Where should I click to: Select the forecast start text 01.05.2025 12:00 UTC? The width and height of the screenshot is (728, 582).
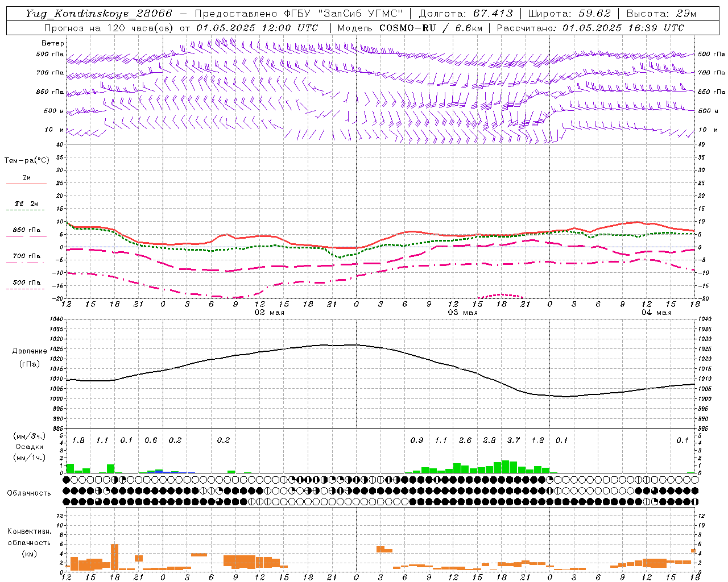point(257,28)
